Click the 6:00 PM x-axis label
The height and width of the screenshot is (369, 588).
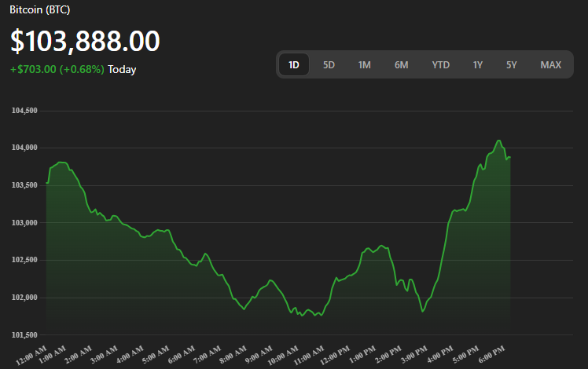click(492, 354)
